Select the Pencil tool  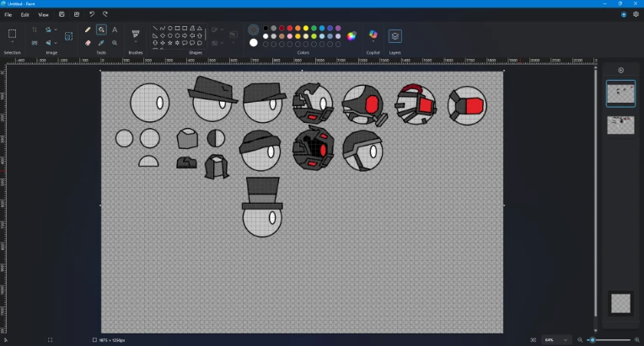(x=88, y=29)
